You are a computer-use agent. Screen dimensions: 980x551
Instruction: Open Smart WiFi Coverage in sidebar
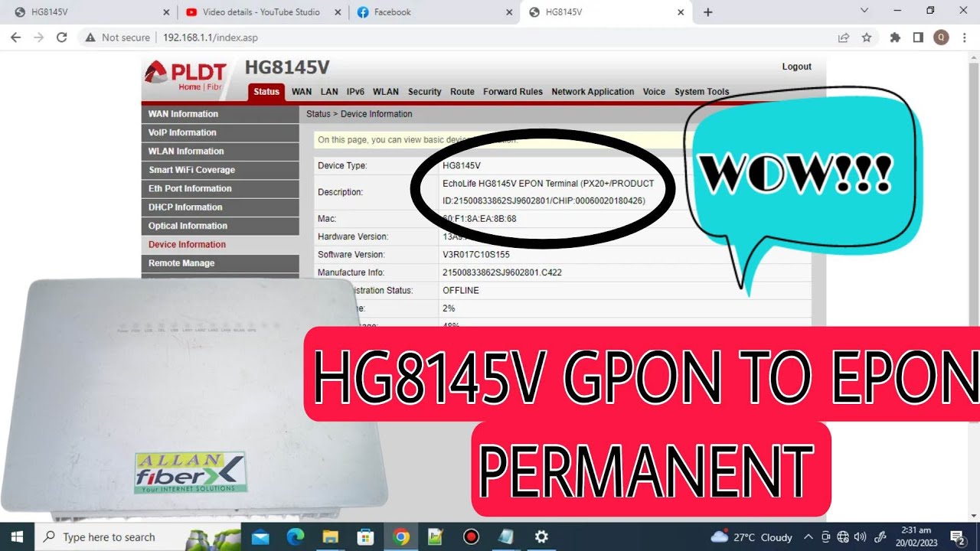pyautogui.click(x=220, y=170)
